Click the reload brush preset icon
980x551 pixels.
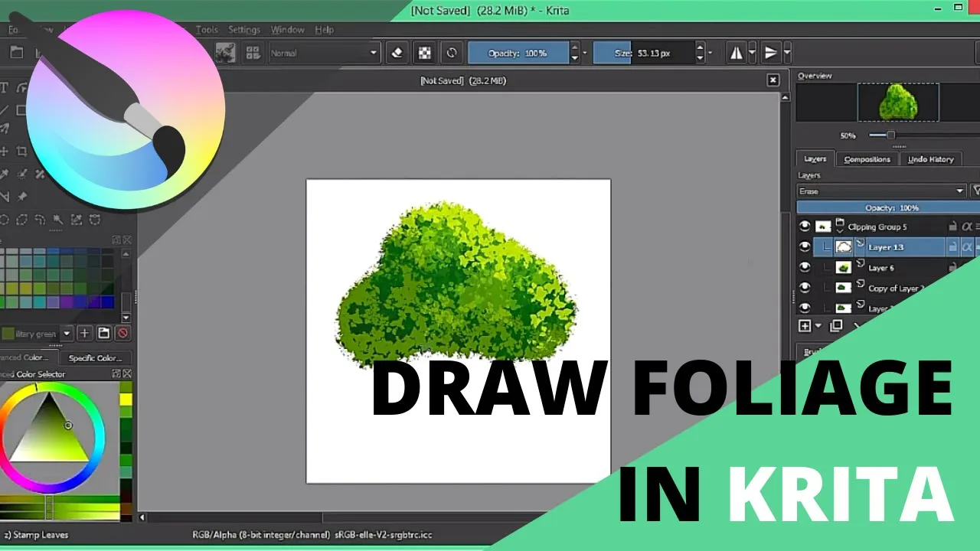tap(452, 53)
